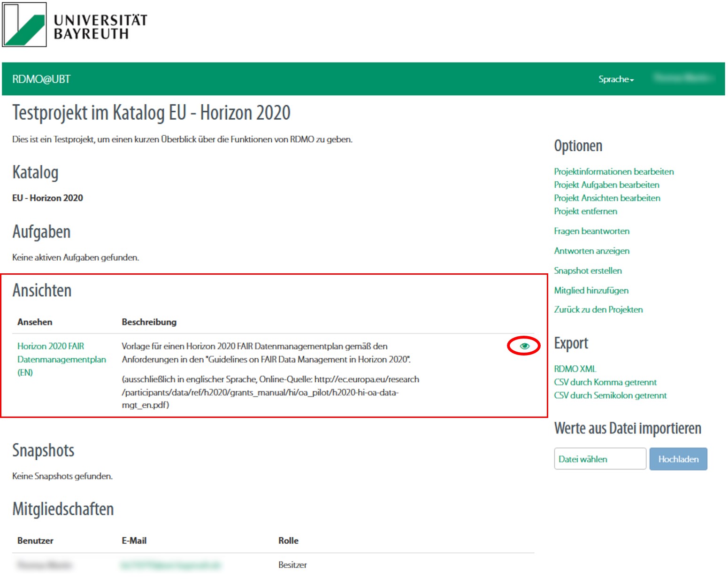Click the Rolle column header
Viewport: 728px width, 587px height.
[288, 541]
